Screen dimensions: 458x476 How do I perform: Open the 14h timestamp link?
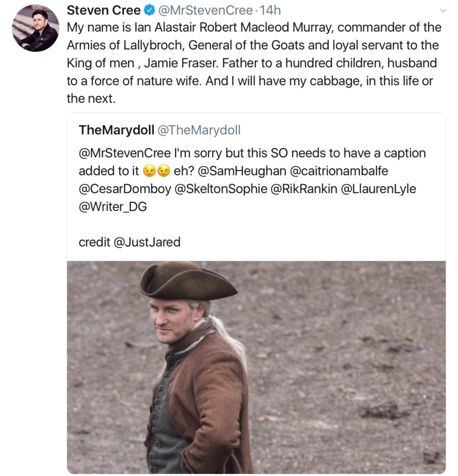(269, 10)
